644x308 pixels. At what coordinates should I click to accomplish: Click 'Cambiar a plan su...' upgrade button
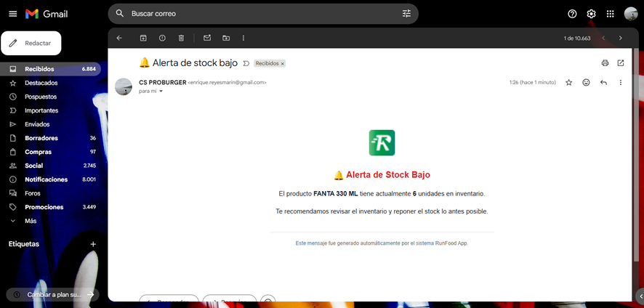pyautogui.click(x=52, y=295)
